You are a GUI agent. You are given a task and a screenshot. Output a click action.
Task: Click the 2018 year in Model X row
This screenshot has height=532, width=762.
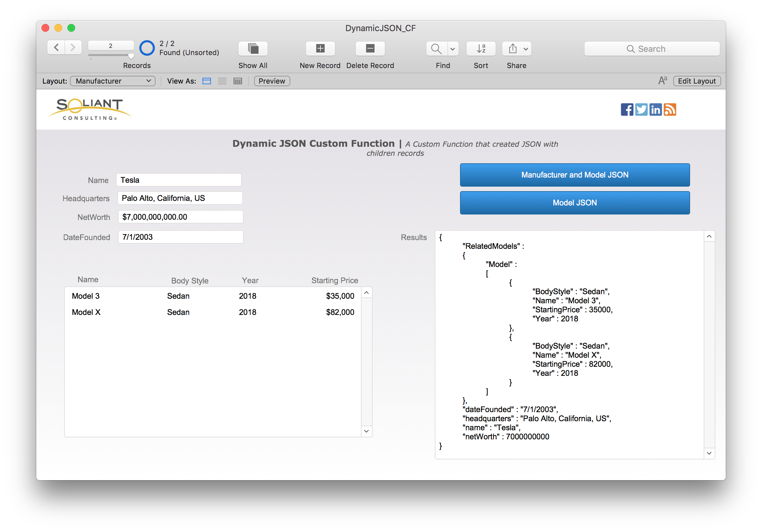[x=248, y=312]
